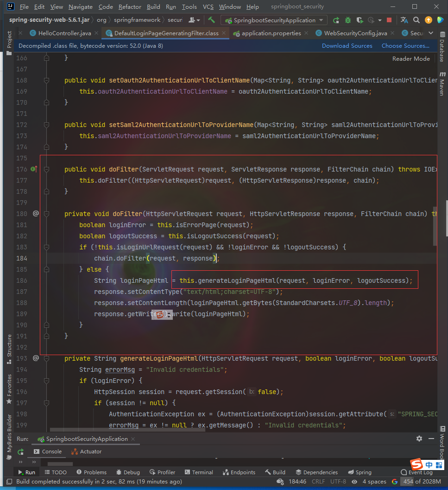Open the Refactor menu
The image size is (448, 490).
tap(130, 6)
